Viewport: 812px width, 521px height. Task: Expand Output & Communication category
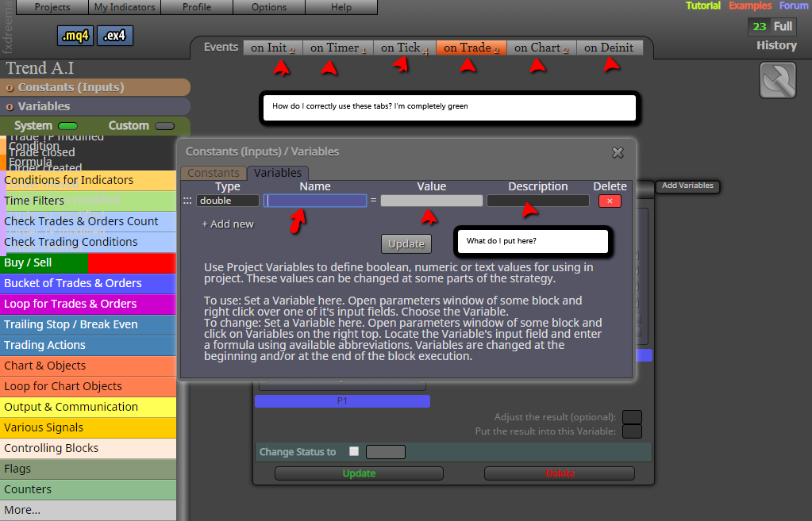[88, 407]
